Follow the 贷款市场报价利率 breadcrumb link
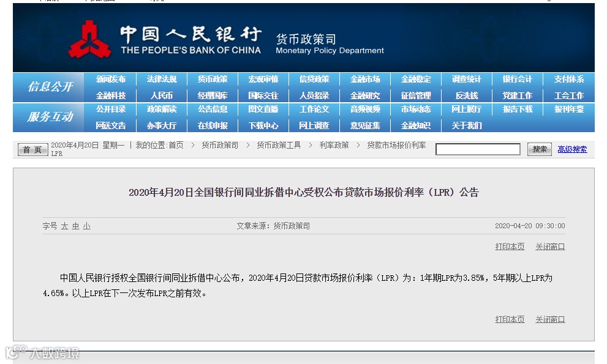This screenshot has width=607, height=364. [x=396, y=145]
